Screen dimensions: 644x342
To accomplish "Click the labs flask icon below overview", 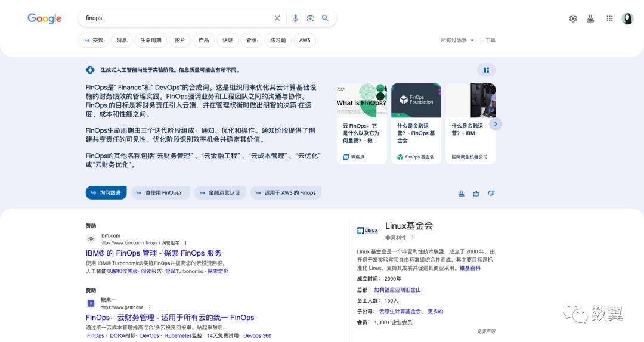I will click(x=461, y=194).
